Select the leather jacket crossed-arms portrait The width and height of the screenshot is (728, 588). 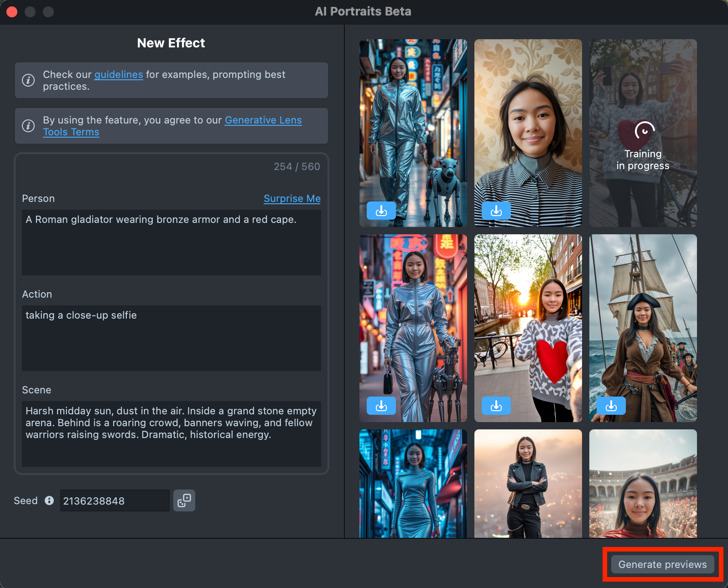[528, 484]
